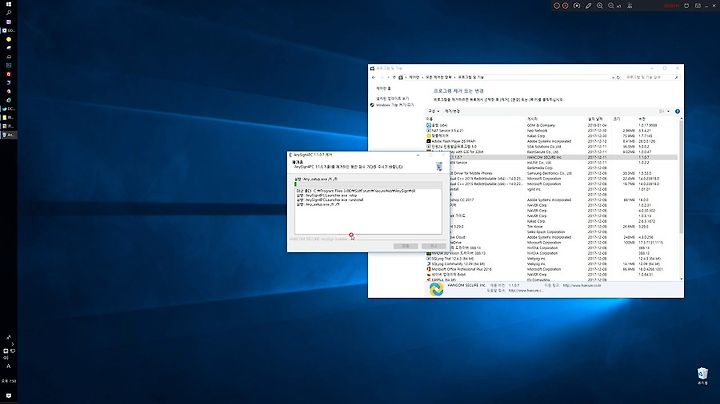The width and height of the screenshot is (720, 404).
Task: Select NAT Service 3.5.4.21 row
Action: tap(551, 130)
